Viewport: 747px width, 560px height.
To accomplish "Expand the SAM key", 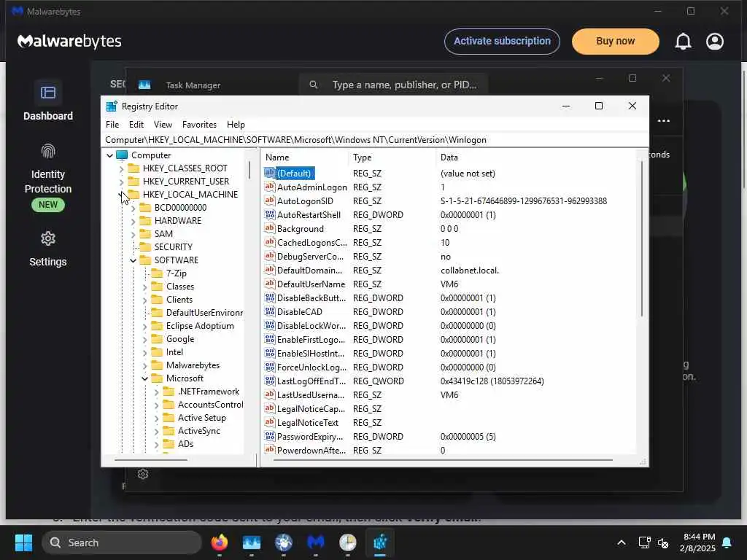I will point(133,234).
